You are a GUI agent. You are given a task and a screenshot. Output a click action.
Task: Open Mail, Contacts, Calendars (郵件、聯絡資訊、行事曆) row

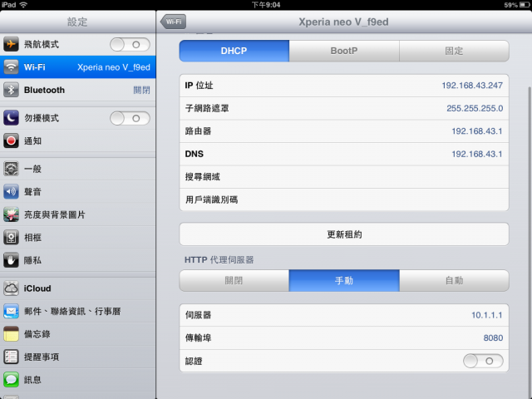point(77,311)
